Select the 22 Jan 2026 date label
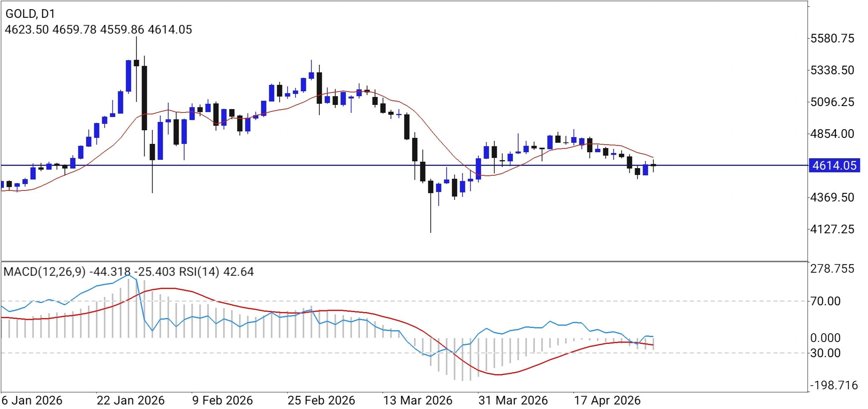The height and width of the screenshot is (409, 868). coord(131,400)
